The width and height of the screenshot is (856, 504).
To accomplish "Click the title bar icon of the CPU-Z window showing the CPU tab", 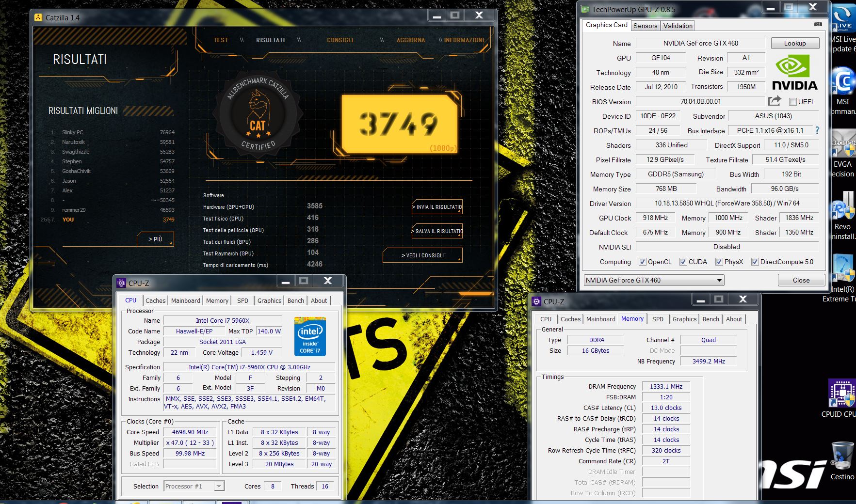I will pos(121,283).
